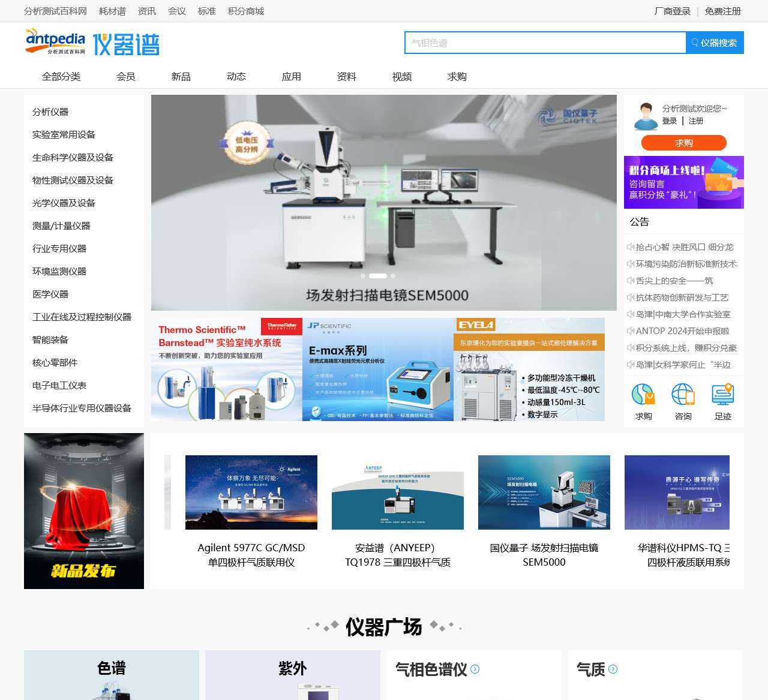Click 耗材谱 in top bar

coord(112,11)
